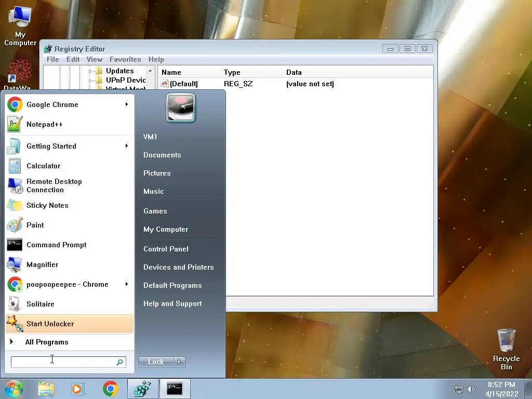Launch Calculator from Start menu
The height and width of the screenshot is (399, 532).
pos(69,166)
